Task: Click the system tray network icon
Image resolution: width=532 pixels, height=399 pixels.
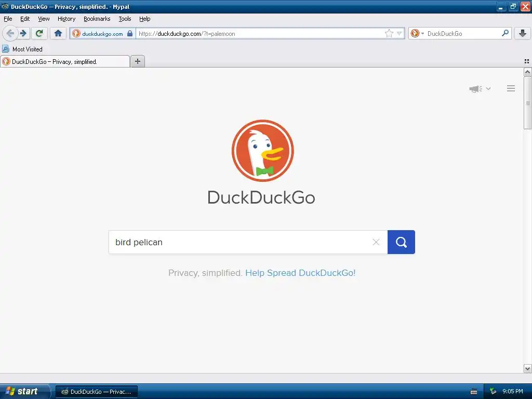Action: 493,391
